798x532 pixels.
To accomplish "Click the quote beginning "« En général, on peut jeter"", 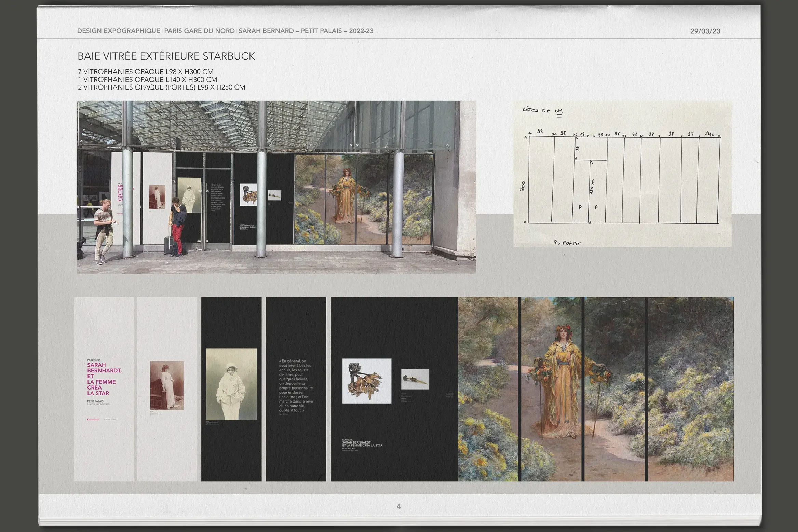I will [x=296, y=385].
